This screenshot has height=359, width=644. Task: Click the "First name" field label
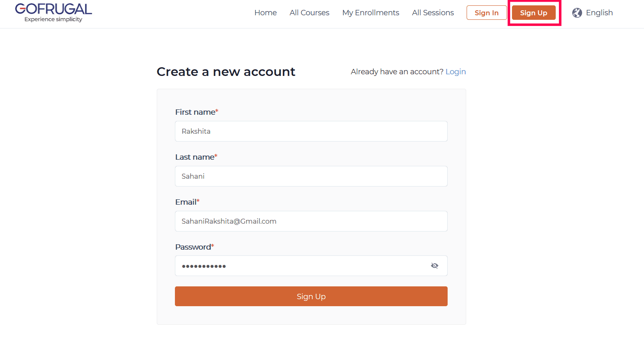pos(195,112)
